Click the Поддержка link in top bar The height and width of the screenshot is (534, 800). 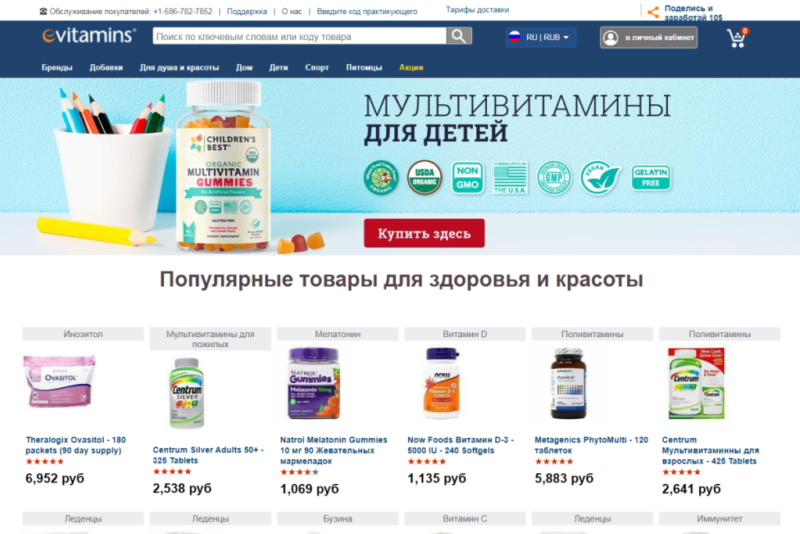[x=246, y=11]
